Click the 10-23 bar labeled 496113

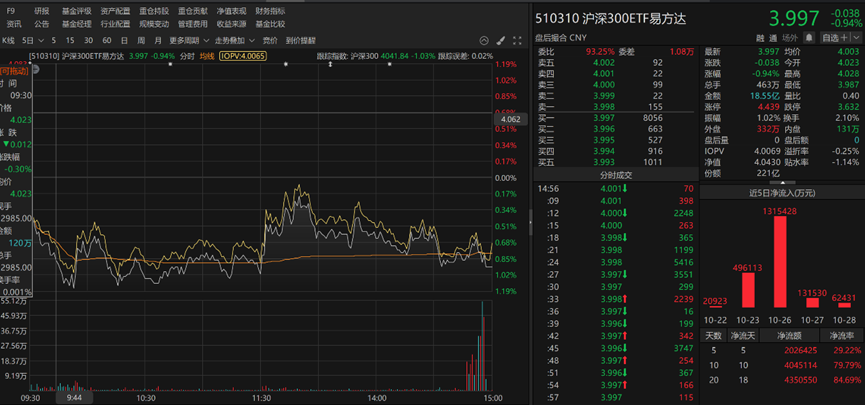coord(748,290)
